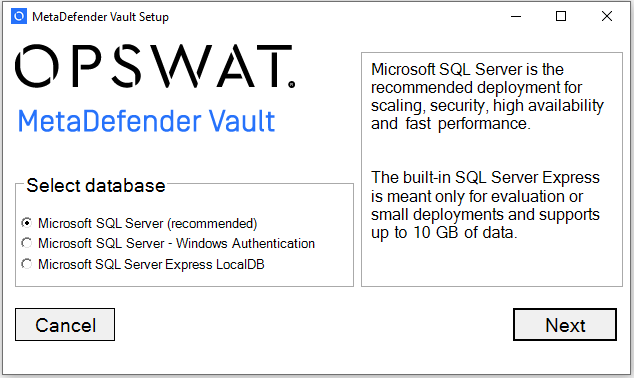Choose the Windows Authentication radio option

click(x=27, y=243)
